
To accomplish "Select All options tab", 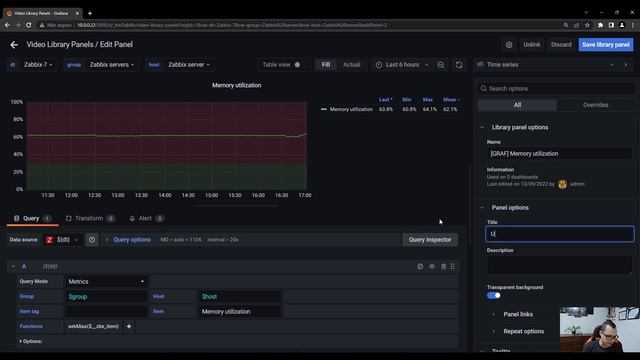I will 517,105.
